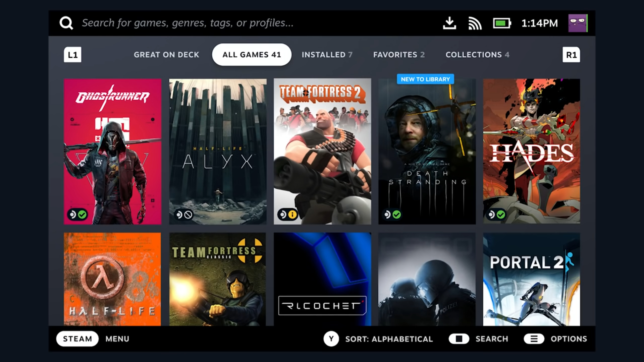Open the Steam menu button
The image size is (644, 362).
[77, 339]
